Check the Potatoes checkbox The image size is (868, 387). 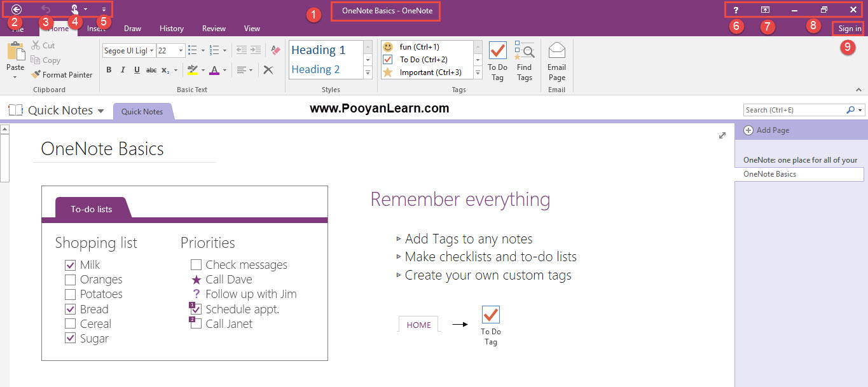coord(71,294)
